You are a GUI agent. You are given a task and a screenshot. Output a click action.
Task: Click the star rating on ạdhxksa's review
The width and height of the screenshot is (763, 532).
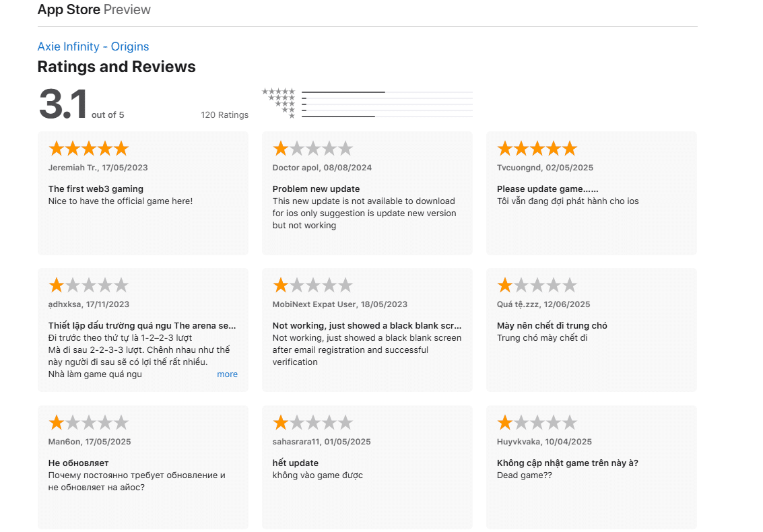(x=88, y=285)
